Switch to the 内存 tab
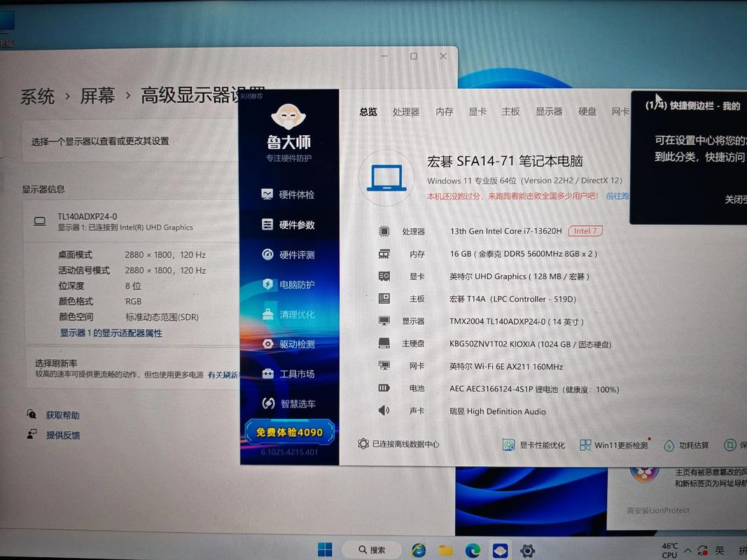Screen dimensions: 747x560 tap(445, 111)
